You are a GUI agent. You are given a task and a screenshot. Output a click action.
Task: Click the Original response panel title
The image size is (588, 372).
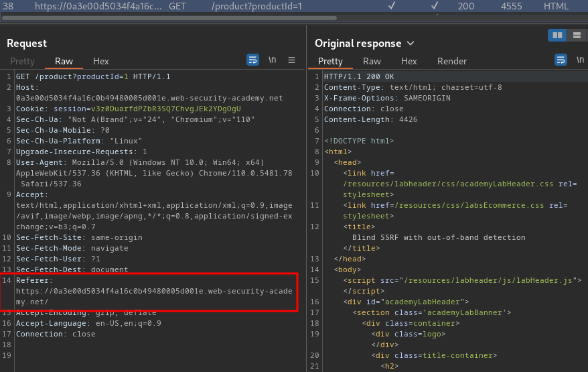click(358, 44)
